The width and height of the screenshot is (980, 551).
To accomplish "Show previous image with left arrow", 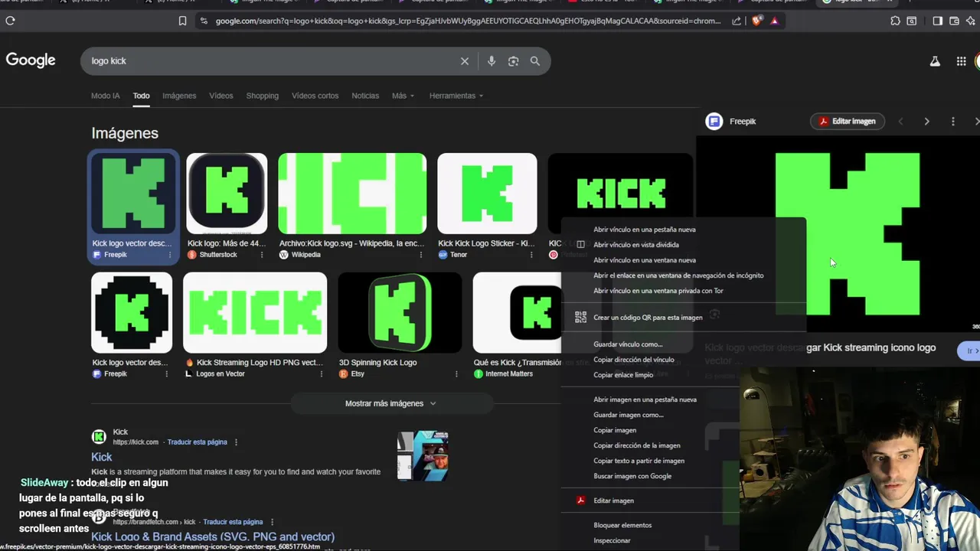I will (900, 121).
